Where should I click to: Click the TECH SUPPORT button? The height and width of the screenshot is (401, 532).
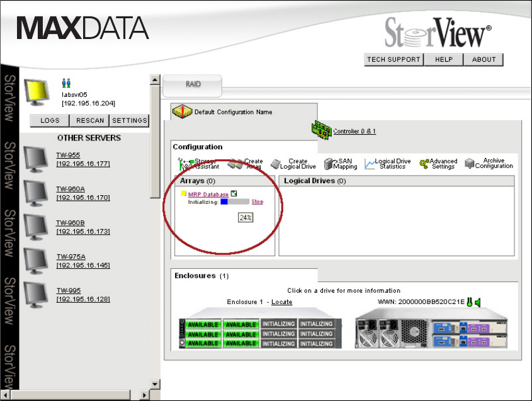click(393, 59)
